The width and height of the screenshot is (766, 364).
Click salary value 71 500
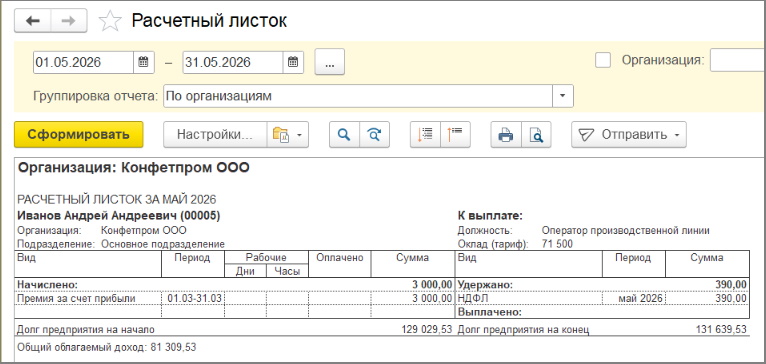pyautogui.click(x=557, y=244)
